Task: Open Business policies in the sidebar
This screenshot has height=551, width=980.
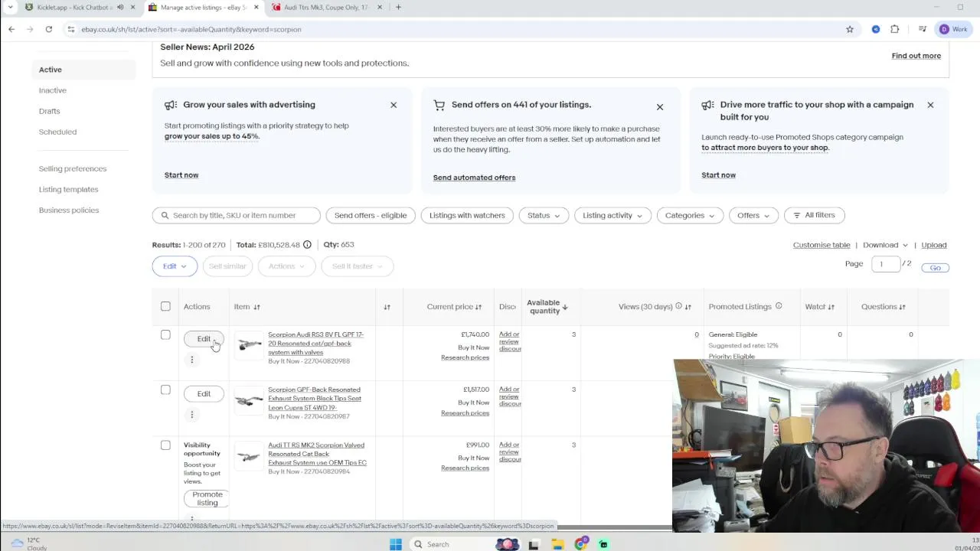Action: click(x=69, y=210)
